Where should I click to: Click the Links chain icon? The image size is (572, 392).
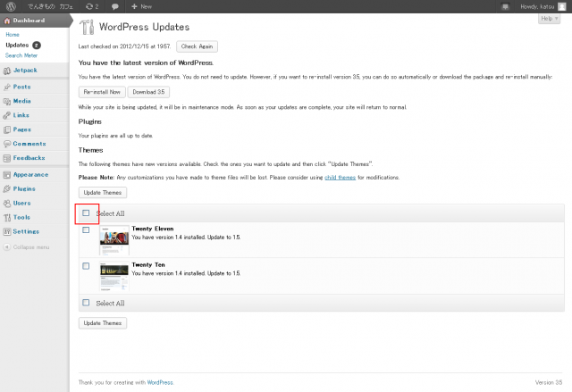pos(7,115)
